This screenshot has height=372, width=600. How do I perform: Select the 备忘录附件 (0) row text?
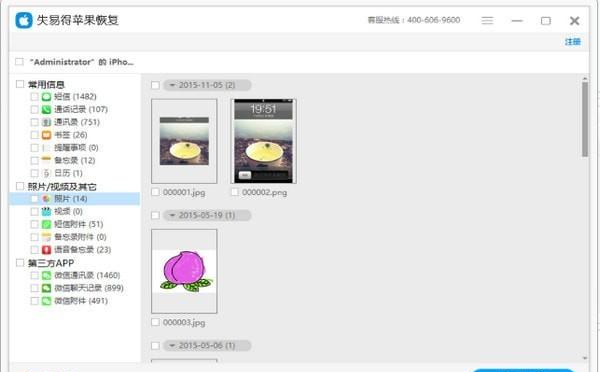[x=80, y=237]
